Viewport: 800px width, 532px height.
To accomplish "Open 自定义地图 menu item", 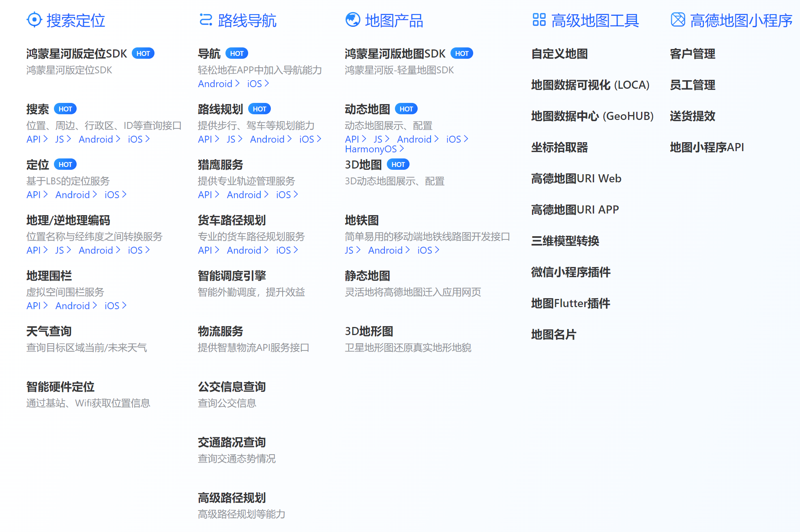I will tap(559, 53).
